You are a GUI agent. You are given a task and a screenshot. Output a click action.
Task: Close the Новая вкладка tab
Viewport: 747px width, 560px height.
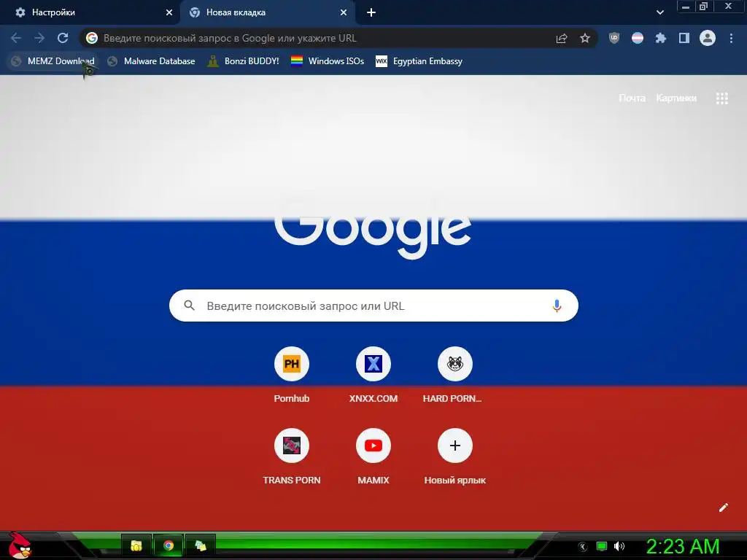click(344, 12)
